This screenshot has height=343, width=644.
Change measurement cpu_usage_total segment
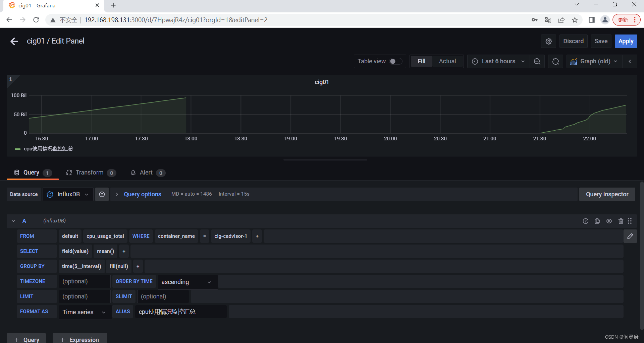click(x=105, y=236)
